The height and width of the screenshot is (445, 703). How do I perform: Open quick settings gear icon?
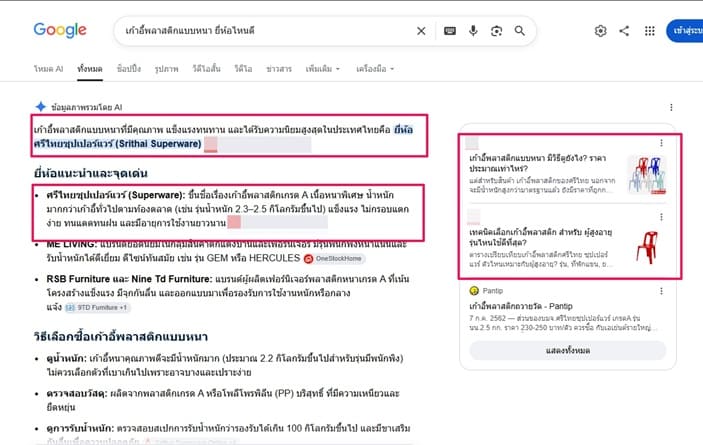(600, 31)
